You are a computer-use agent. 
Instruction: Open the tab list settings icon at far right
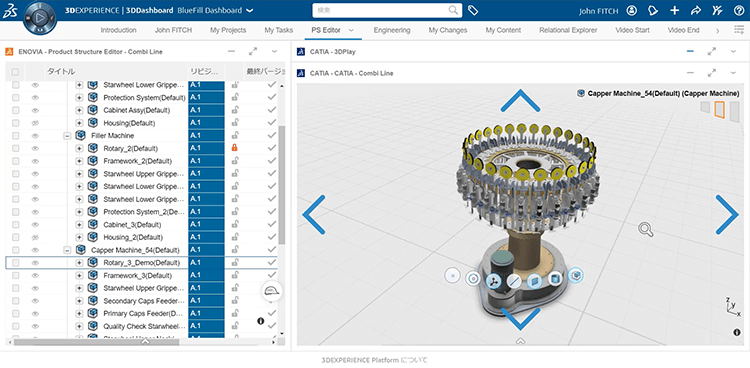pyautogui.click(x=739, y=30)
